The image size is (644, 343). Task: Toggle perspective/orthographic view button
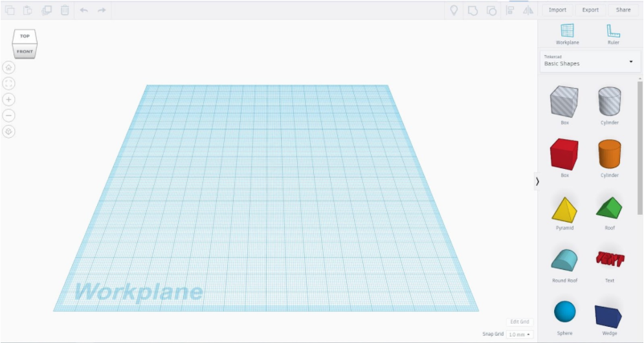(x=9, y=131)
